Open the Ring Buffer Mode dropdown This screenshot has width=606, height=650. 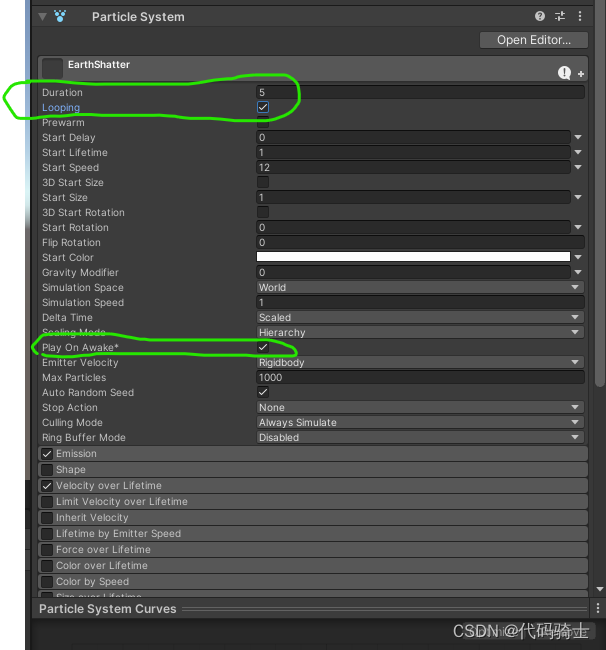420,437
